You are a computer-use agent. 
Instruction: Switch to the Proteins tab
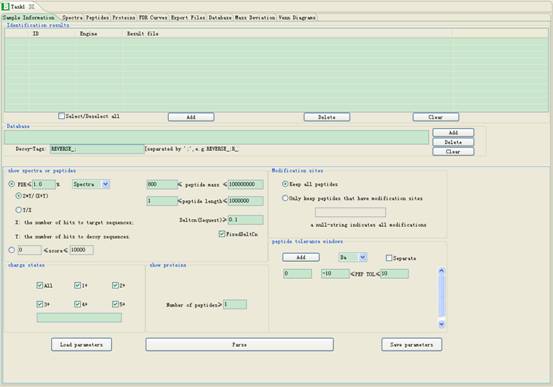coord(124,18)
